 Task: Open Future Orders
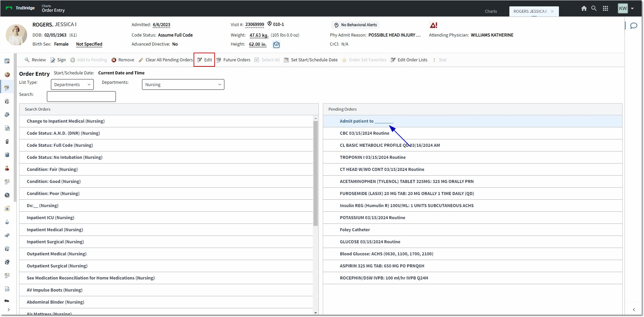(233, 60)
